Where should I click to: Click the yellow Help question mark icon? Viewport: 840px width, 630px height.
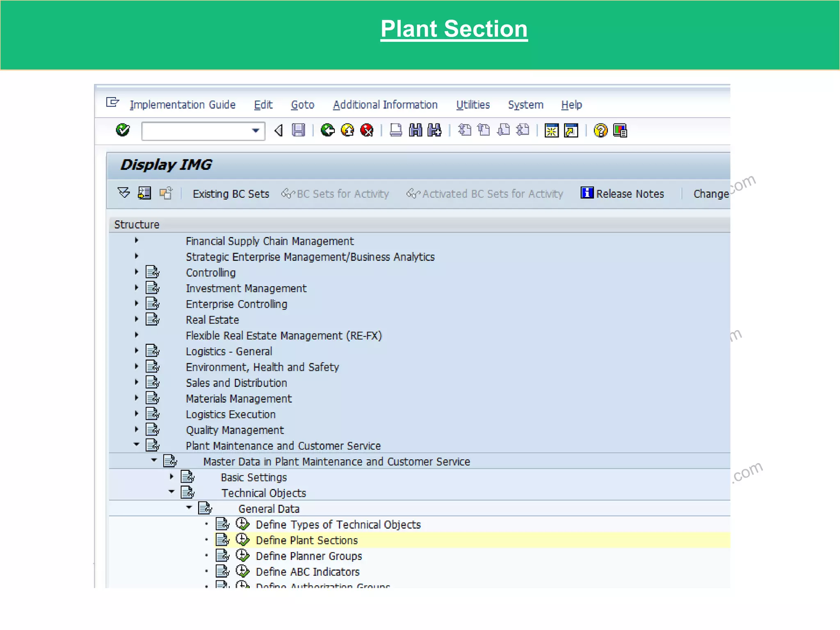coord(600,131)
